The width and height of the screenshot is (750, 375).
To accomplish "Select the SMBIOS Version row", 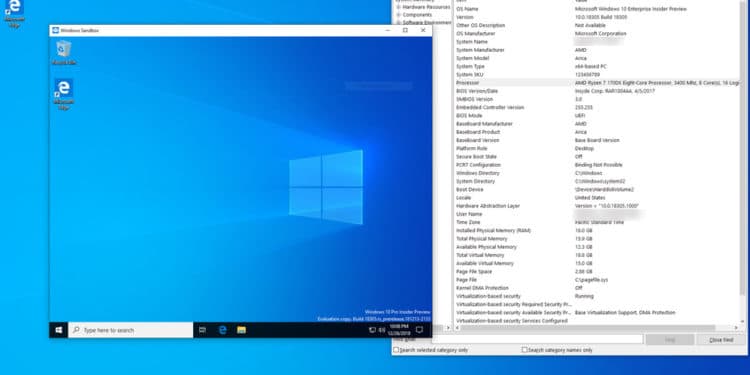I will click(x=597, y=99).
